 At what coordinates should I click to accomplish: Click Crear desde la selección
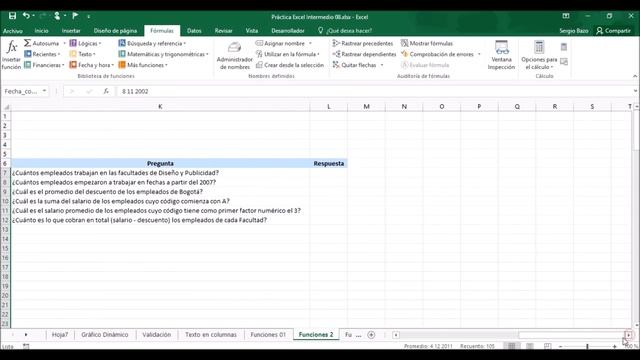290,65
